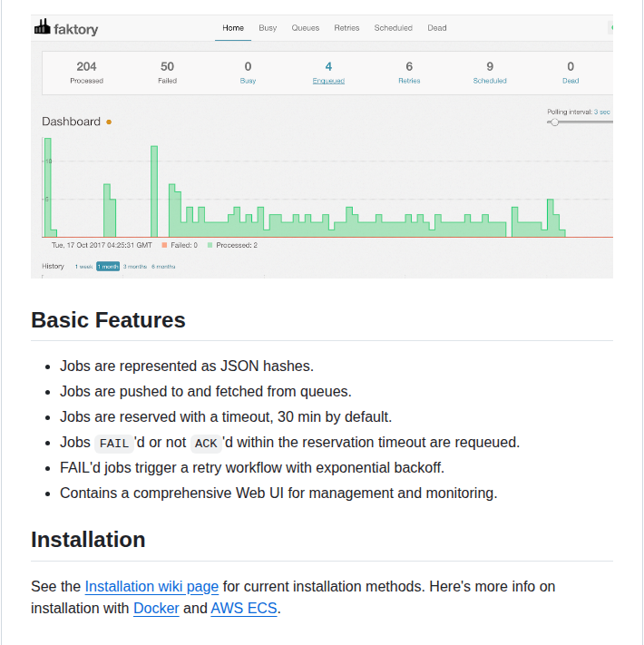Switch to the Busy tab

click(x=268, y=28)
